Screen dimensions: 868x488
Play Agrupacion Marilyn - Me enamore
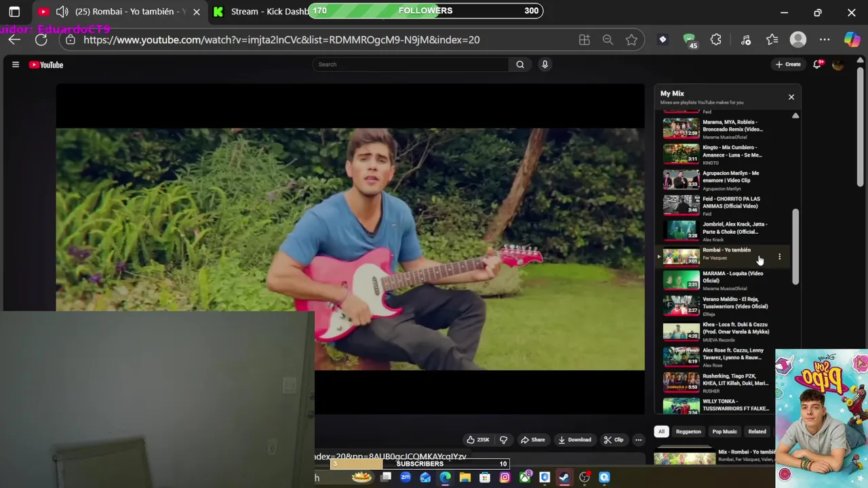coord(724,180)
